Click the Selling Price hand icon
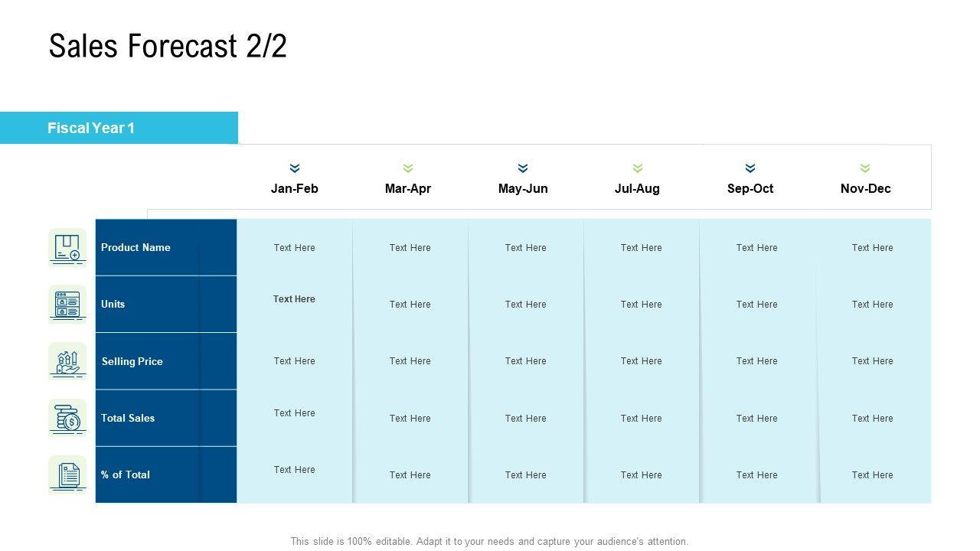 67,361
